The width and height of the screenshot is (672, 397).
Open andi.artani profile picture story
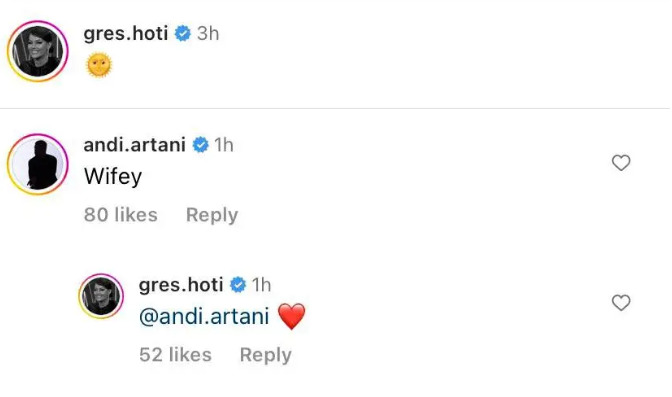tap(38, 164)
